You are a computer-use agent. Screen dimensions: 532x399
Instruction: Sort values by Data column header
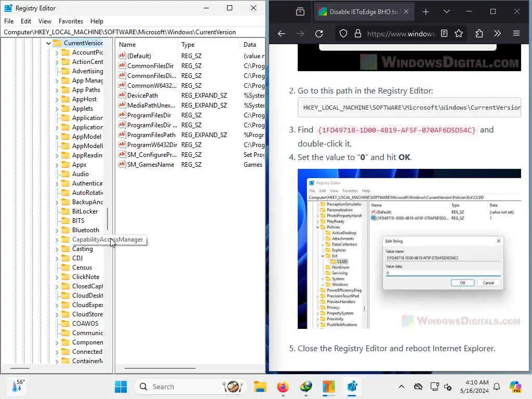[252, 45]
